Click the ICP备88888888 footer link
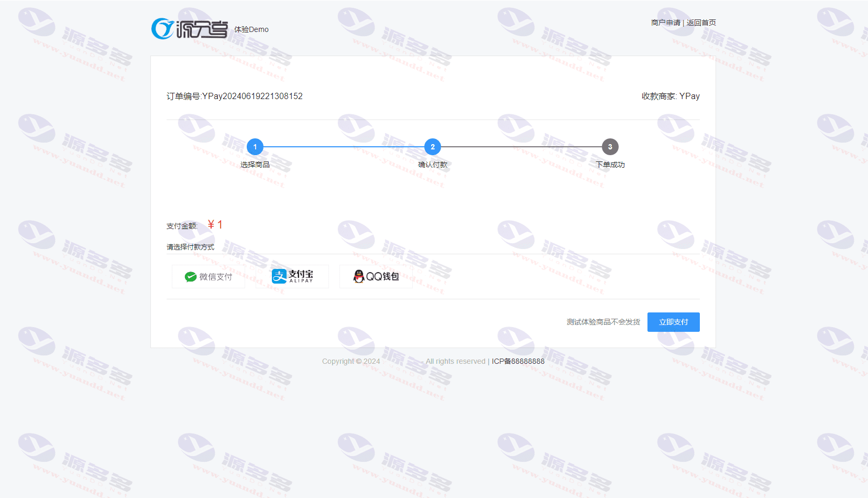The height and width of the screenshot is (498, 868). click(518, 361)
